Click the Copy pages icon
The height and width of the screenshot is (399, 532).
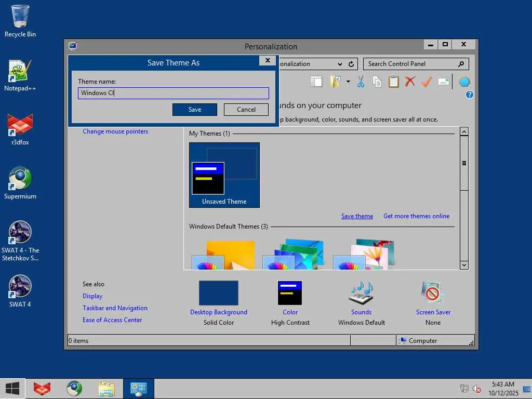[377, 82]
